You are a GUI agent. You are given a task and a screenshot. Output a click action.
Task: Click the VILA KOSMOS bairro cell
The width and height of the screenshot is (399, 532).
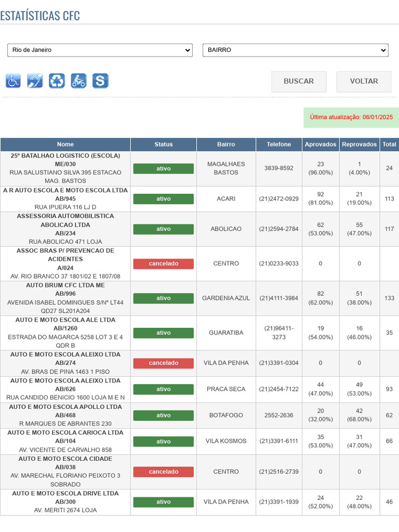coord(226,441)
